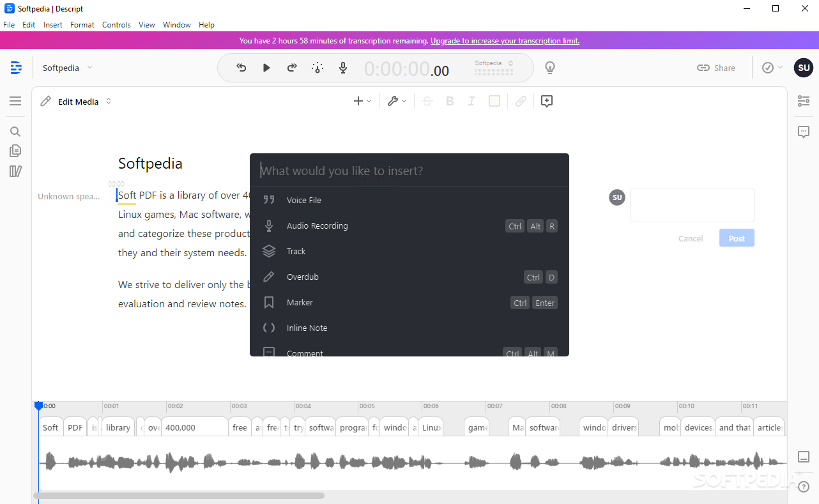Open the compositions pages icon
The image size is (819, 504).
tap(15, 151)
